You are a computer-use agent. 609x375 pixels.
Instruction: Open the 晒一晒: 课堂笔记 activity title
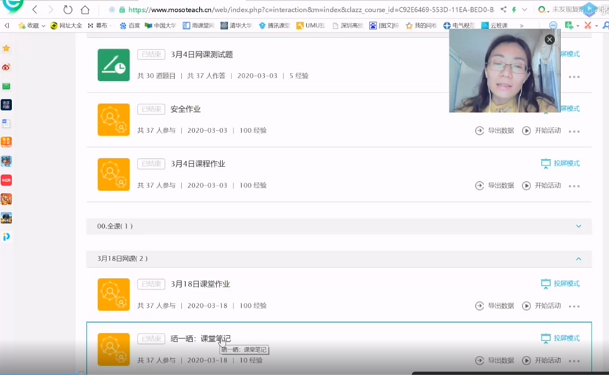tap(200, 339)
